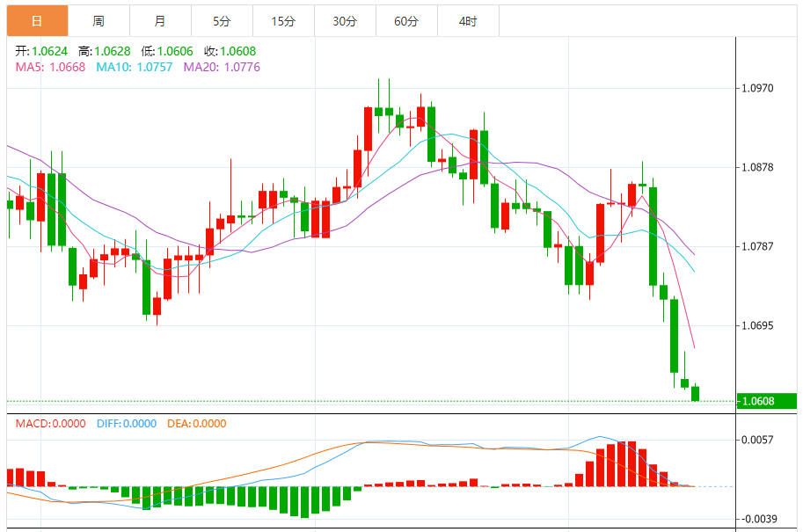
Task: Click the 1.0787 price axis label
Action: [x=757, y=246]
